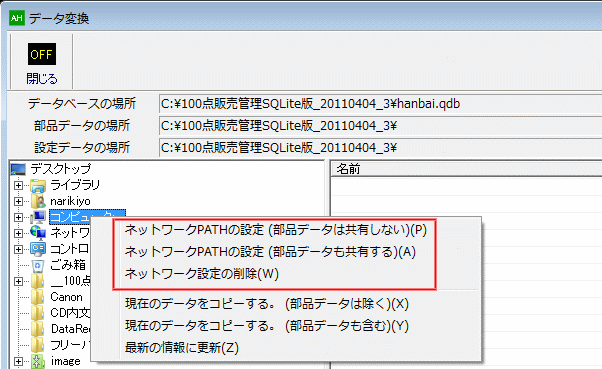Viewport: 602px width, 369px height.
Task: Select the DataRec tree label
Action: [71, 329]
